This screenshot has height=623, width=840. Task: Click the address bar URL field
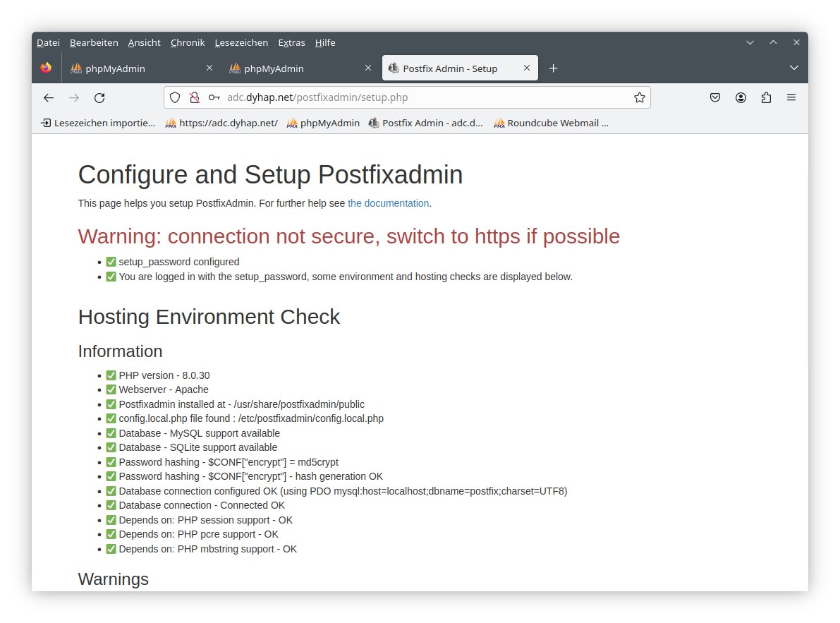click(423, 98)
